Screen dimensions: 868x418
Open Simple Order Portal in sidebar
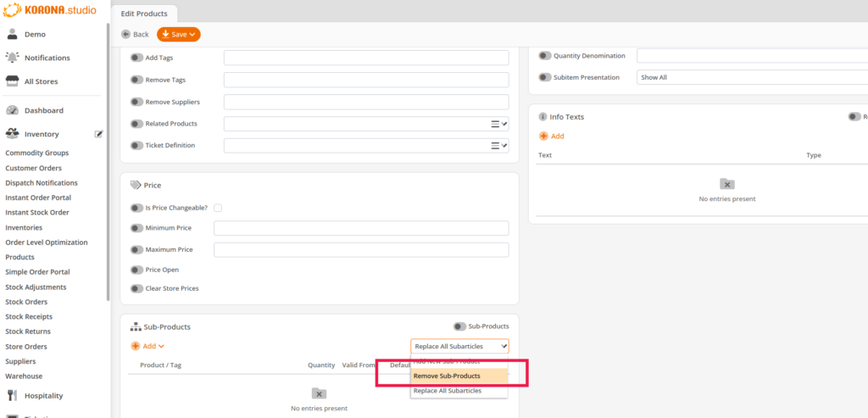37,272
